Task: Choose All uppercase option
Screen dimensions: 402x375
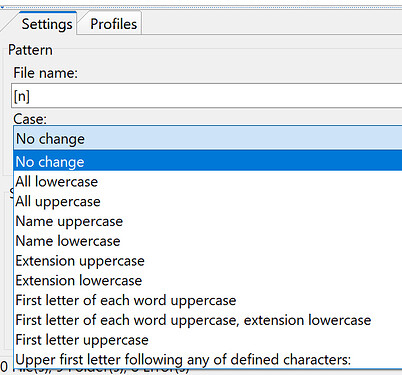Action: (x=208, y=201)
